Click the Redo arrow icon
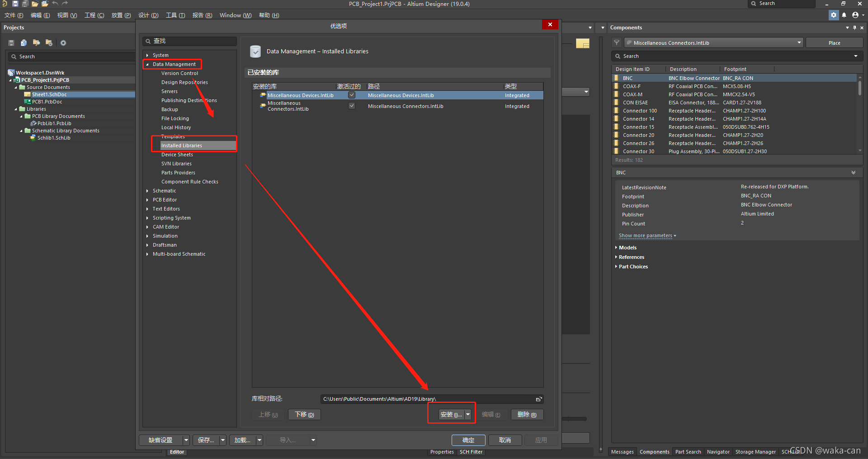The image size is (868, 459). point(65,4)
